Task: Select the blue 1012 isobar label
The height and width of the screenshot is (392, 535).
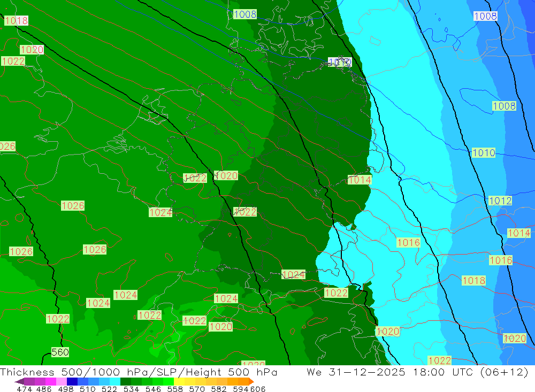Action: point(500,201)
